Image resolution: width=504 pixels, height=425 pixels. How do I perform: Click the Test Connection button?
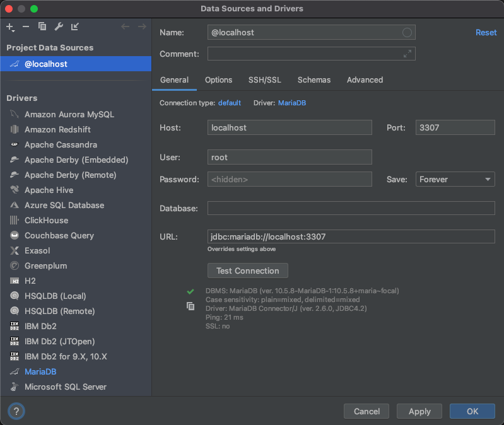coord(248,271)
